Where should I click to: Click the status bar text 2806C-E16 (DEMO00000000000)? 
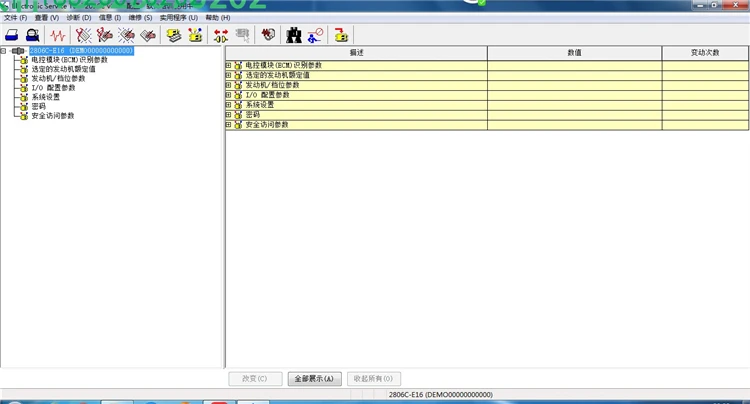[x=441, y=394]
